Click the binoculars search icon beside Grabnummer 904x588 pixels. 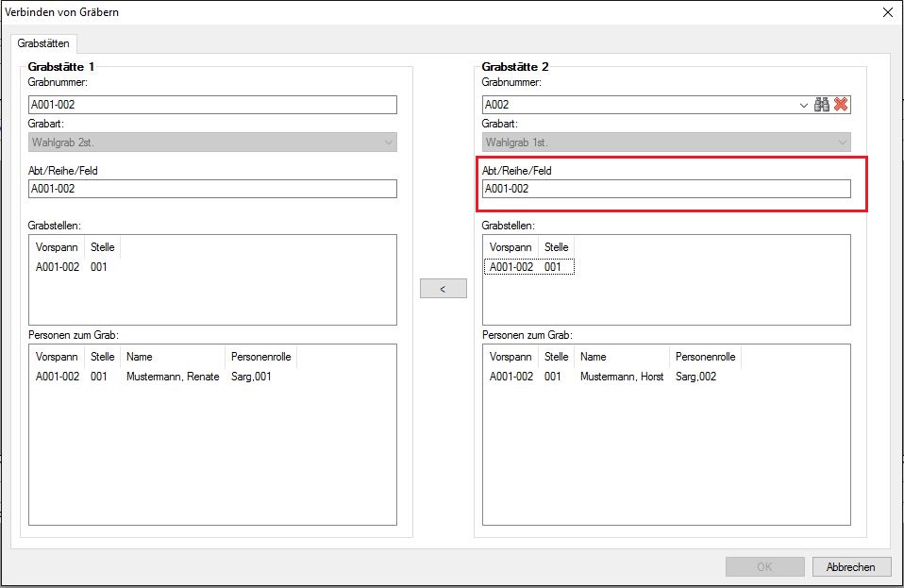pyautogui.click(x=822, y=105)
